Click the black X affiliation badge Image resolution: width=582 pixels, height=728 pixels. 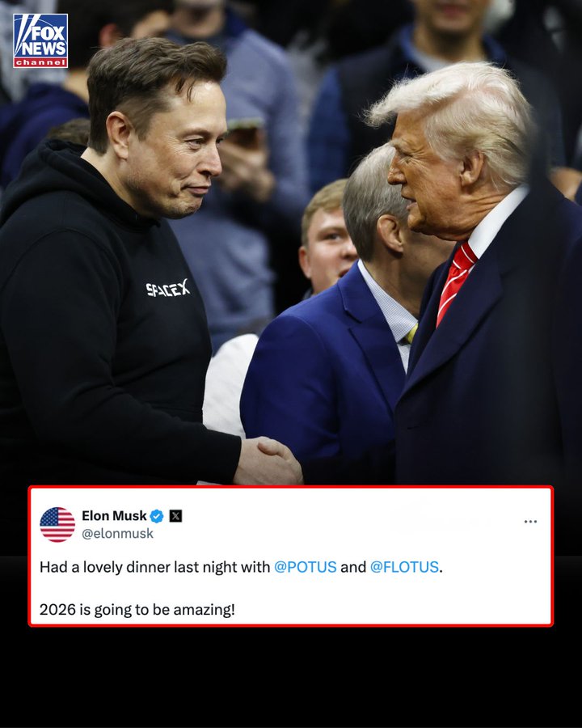175,516
